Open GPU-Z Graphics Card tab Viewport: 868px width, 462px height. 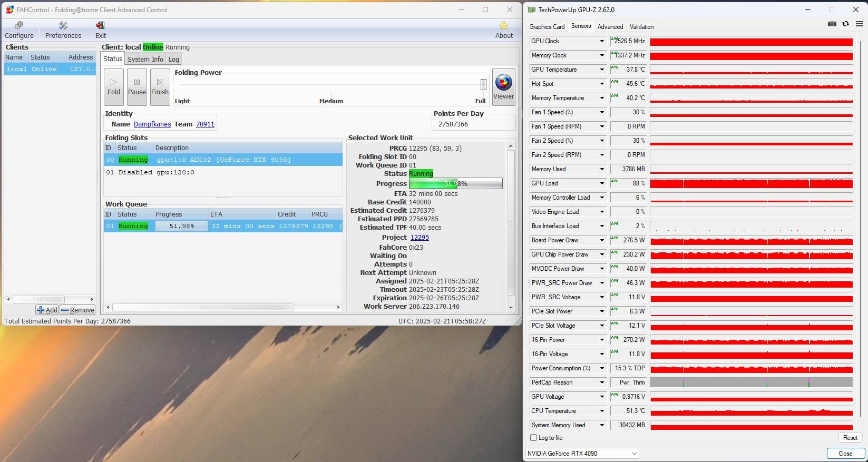click(547, 27)
